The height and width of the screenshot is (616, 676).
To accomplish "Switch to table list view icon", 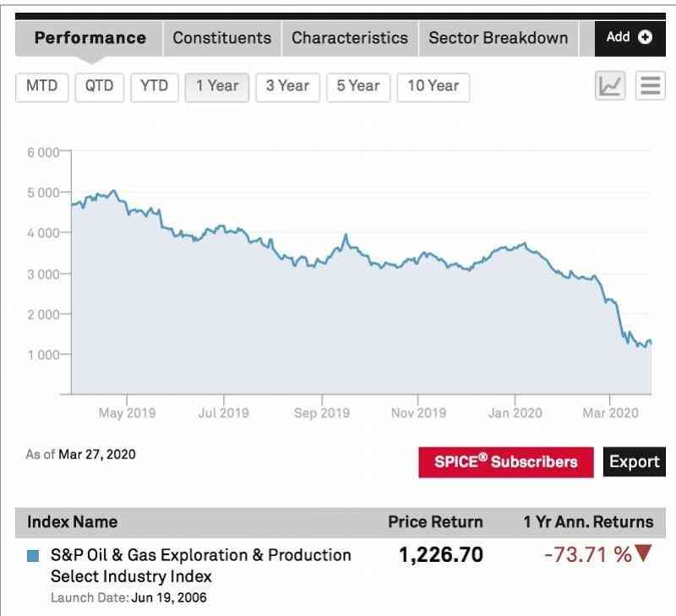I will coord(650,85).
